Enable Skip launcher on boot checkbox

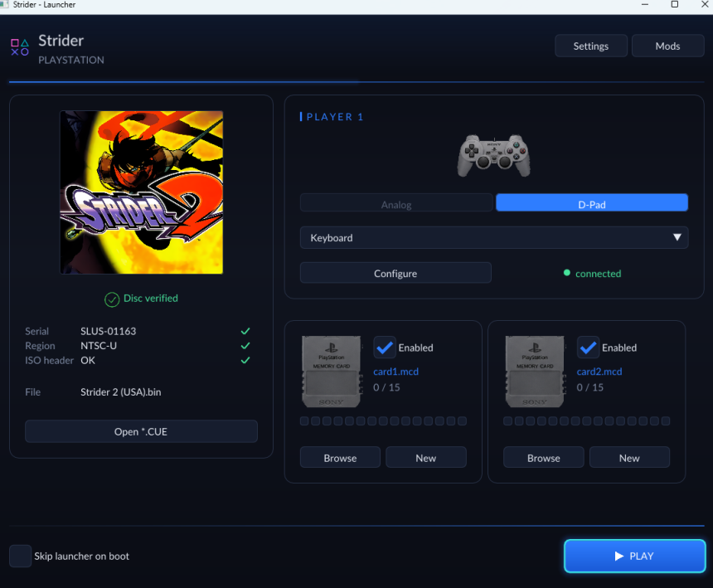20,556
